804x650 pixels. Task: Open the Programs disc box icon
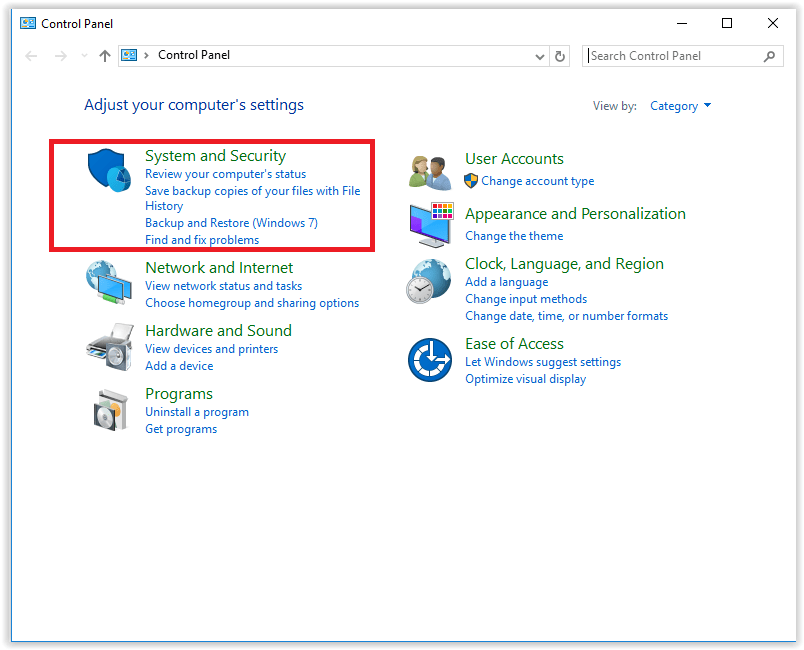tap(109, 409)
